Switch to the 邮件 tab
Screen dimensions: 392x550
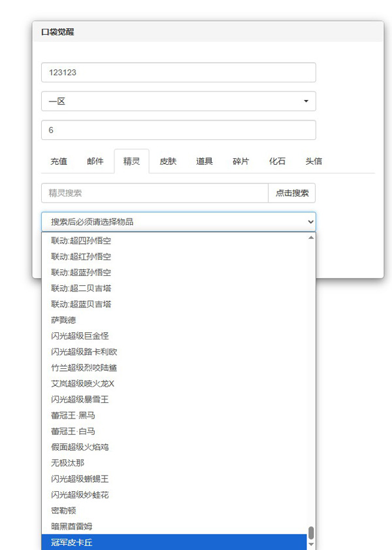click(95, 161)
